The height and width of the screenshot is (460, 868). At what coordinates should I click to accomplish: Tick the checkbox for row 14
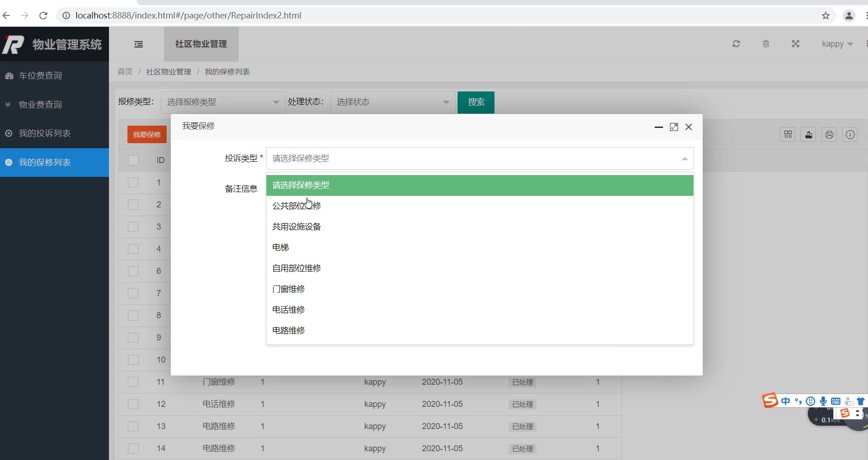(133, 448)
